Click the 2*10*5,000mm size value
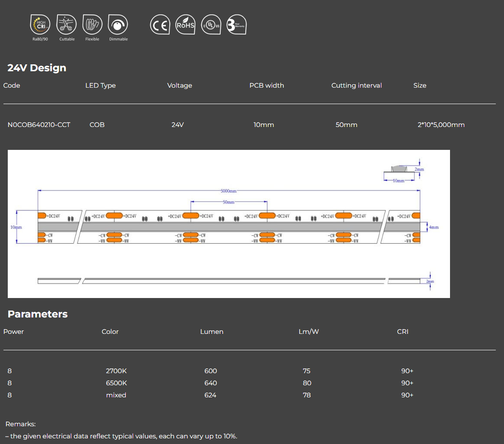Image resolution: width=504 pixels, height=444 pixels. click(441, 125)
